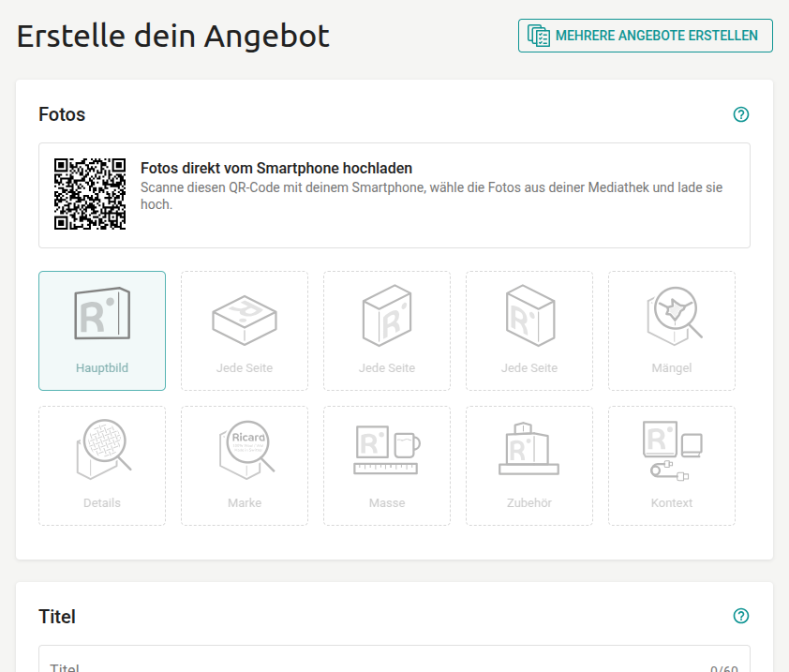Select the Details photo slot

point(102,466)
